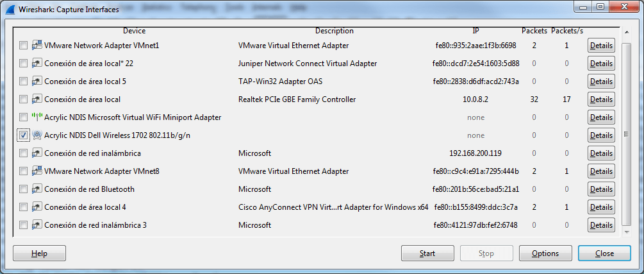Open Details for 192.168.200.119 wireless connection
644x274 pixels.
pyautogui.click(x=601, y=153)
